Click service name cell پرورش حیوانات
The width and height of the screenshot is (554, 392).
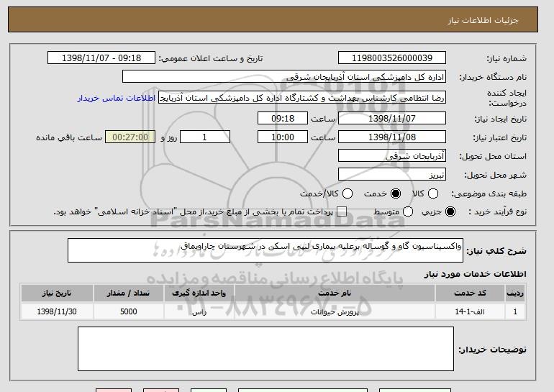pos(335,312)
